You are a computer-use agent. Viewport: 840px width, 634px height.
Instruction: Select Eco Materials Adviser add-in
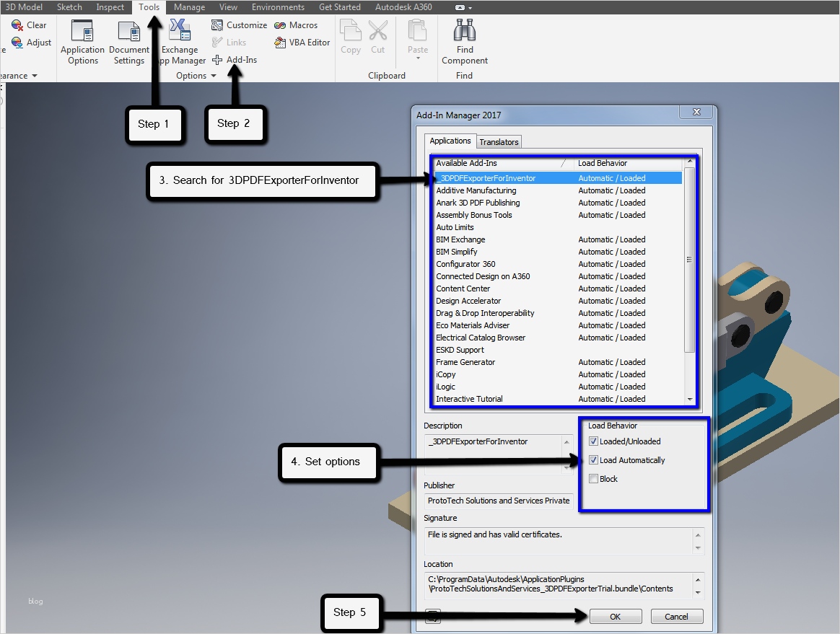558,325
